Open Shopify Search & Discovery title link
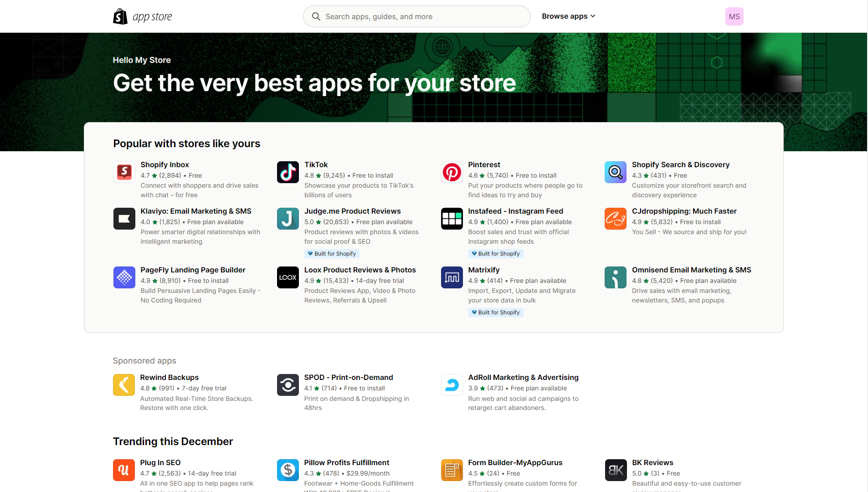Viewport: 868px width, 492px height. click(x=681, y=164)
